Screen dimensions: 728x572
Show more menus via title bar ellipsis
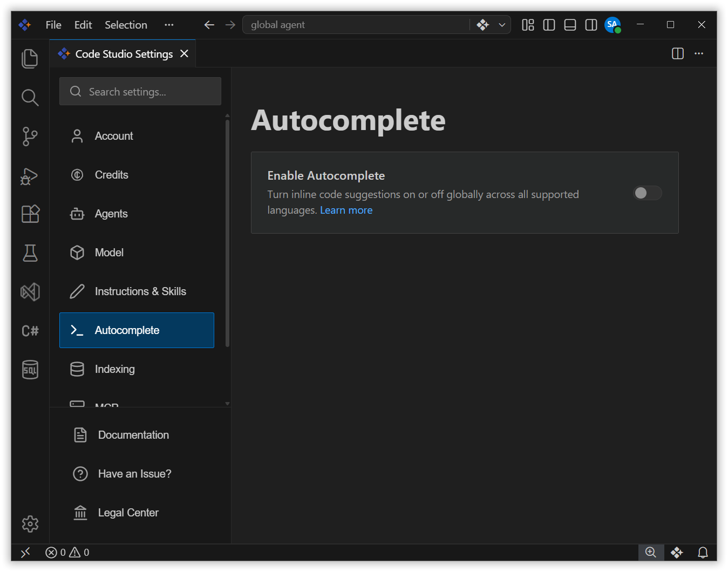pos(169,25)
